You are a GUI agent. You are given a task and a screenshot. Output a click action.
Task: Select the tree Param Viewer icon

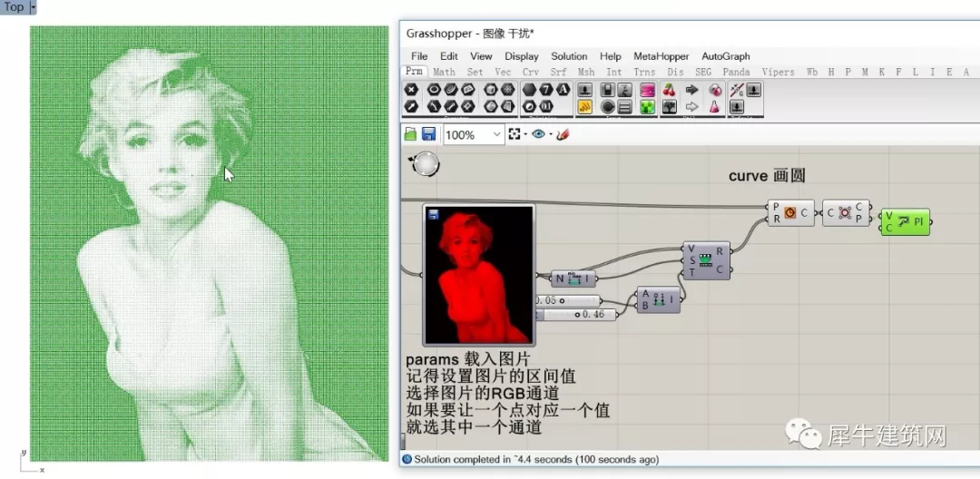[x=670, y=107]
